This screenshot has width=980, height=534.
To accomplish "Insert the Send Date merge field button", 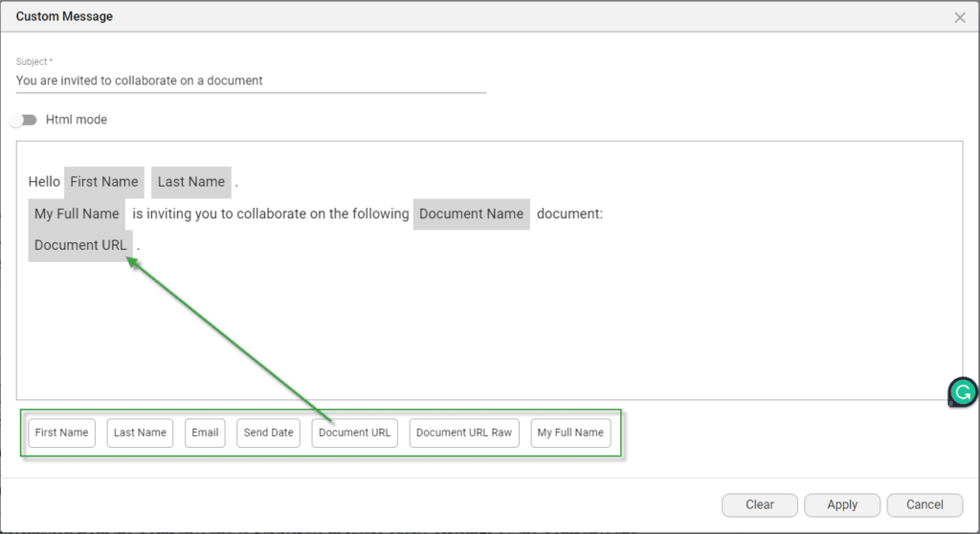I will (268, 433).
